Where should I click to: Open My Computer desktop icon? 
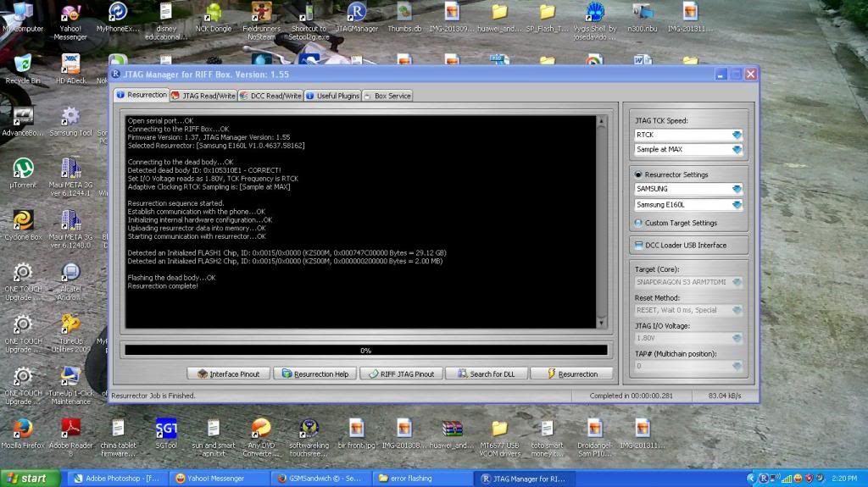tap(23, 19)
